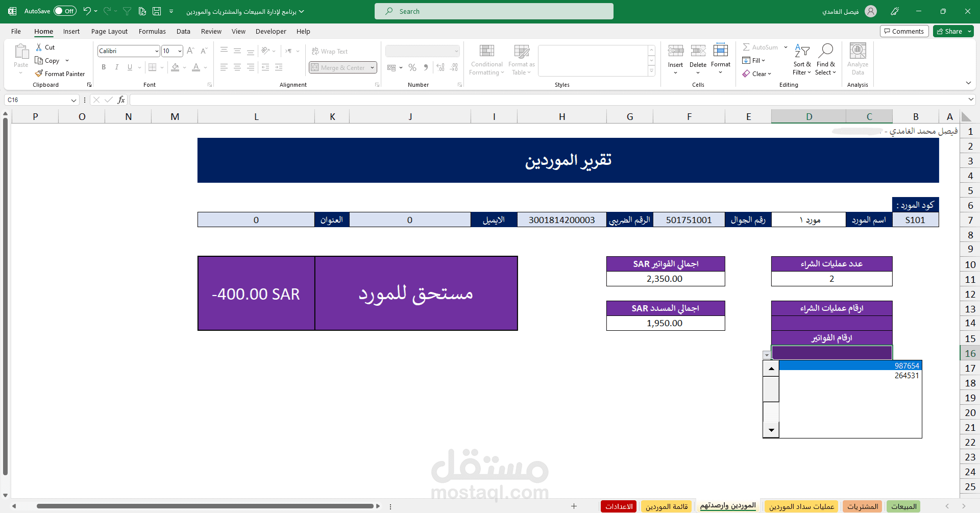The image size is (980, 513).
Task: Click the Top Align icon
Action: 224,51
